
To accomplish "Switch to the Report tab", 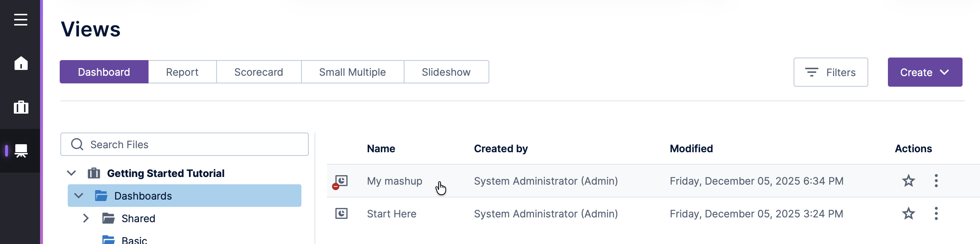I will [182, 72].
